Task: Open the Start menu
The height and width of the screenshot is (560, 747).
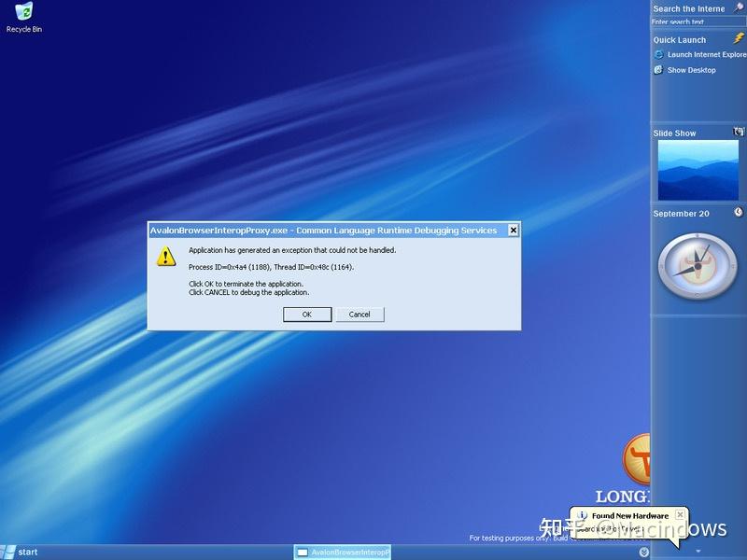Action: click(x=28, y=551)
